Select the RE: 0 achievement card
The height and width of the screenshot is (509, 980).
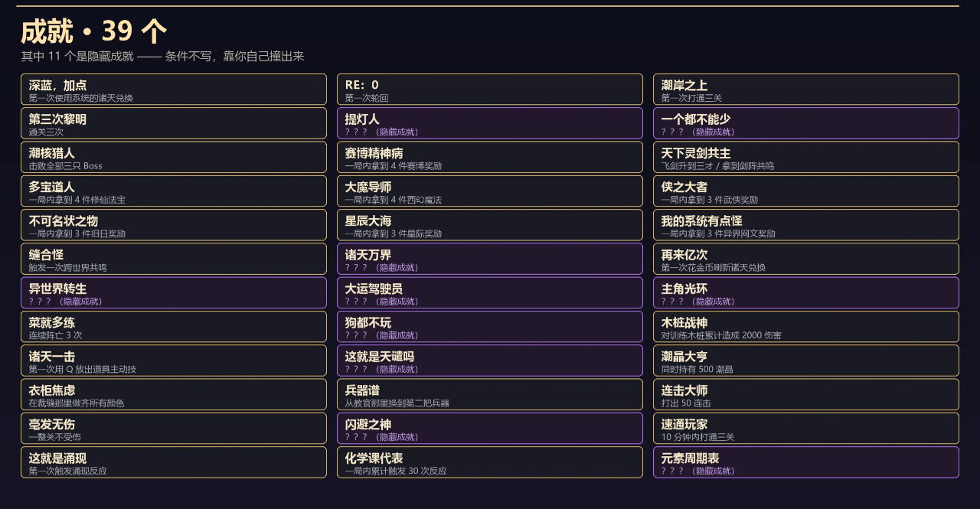coord(490,90)
